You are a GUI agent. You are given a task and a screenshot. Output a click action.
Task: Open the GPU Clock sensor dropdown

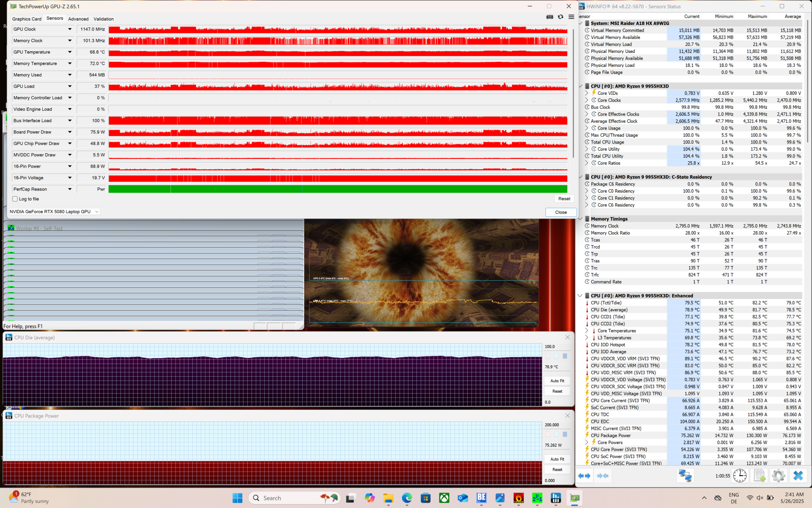70,29
